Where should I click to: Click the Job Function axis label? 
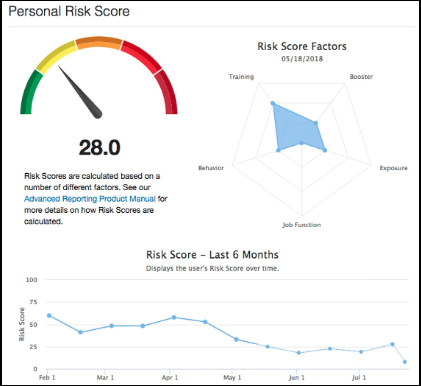pos(302,225)
